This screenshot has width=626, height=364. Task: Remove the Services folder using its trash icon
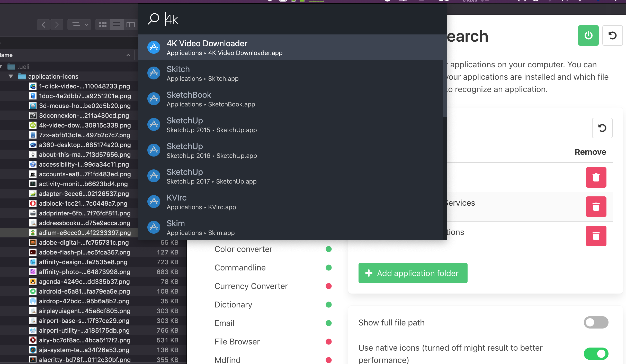[596, 206]
